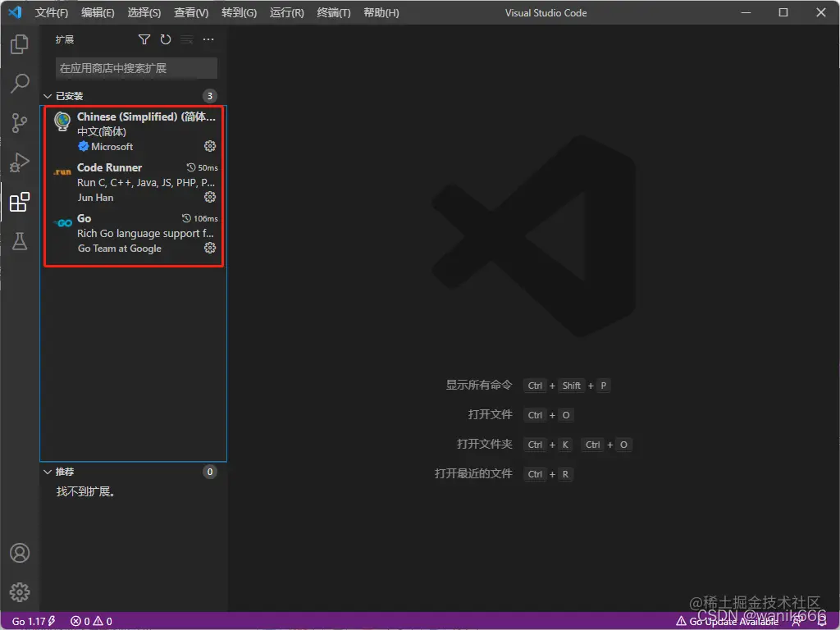Open the 查看(V) menu
This screenshot has height=630, width=840.
click(191, 12)
